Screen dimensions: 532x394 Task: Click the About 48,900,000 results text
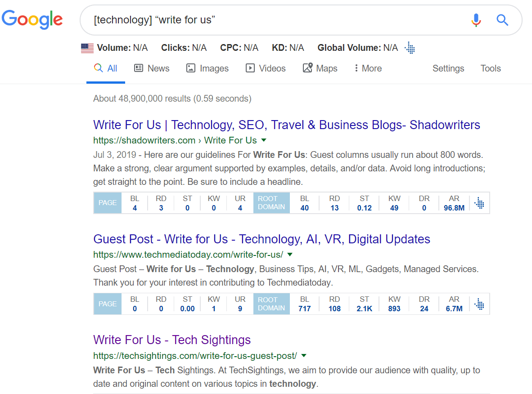[x=172, y=98]
